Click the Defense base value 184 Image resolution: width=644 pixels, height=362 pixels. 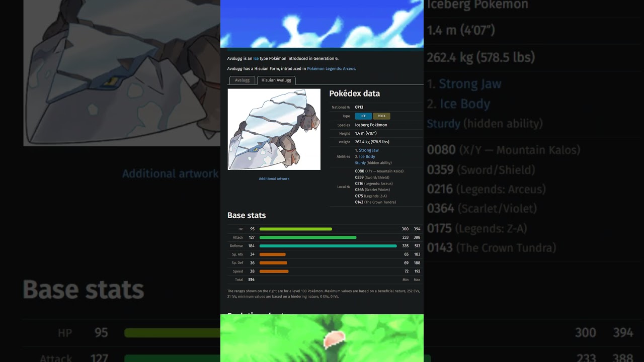click(251, 246)
